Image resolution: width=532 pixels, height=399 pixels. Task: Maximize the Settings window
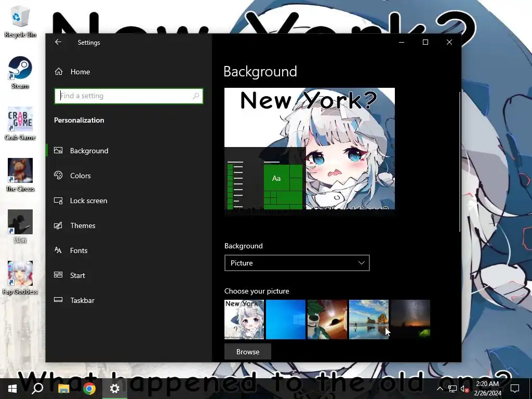[x=425, y=42]
